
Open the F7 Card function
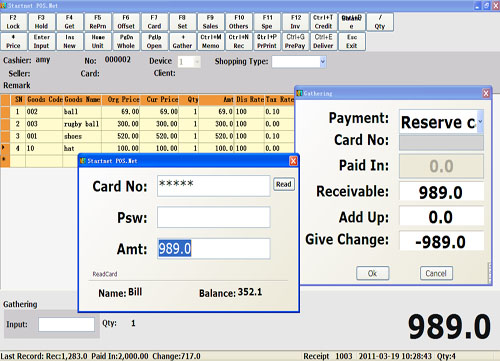tap(154, 22)
